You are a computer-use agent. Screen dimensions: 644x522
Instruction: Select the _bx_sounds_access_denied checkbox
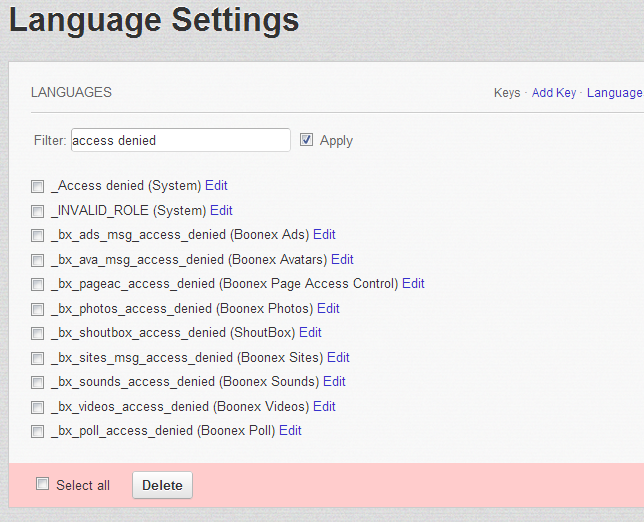[38, 382]
